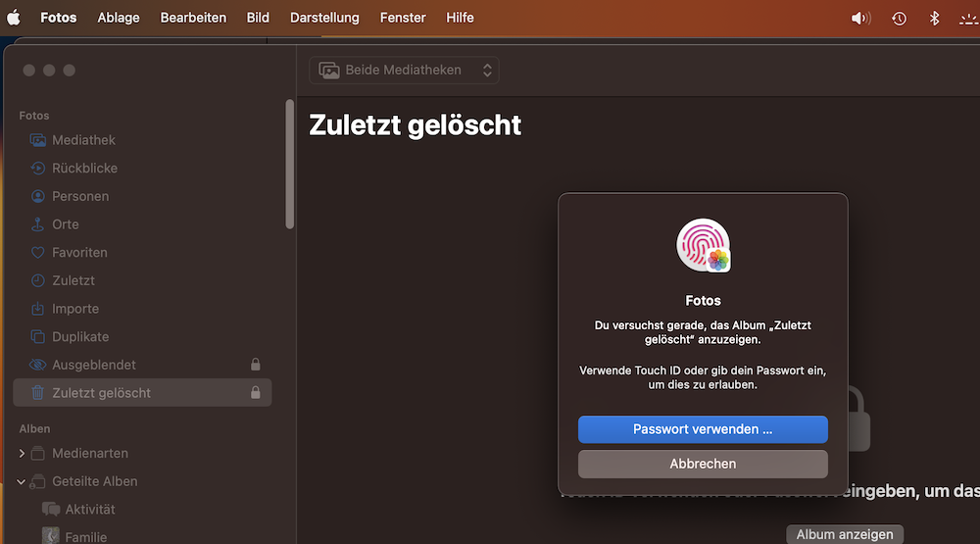This screenshot has height=544, width=980.
Task: Click the lock icon beside Ausgeblendet
Action: [255, 365]
